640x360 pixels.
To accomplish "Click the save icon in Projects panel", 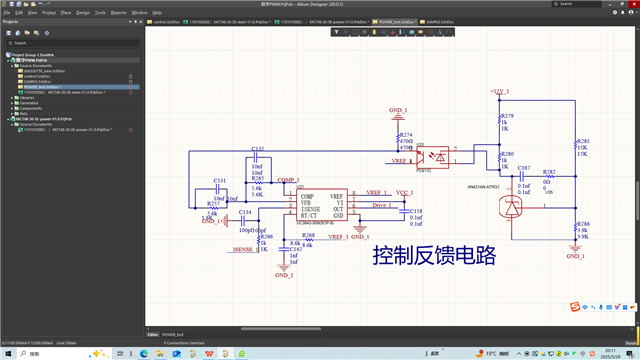I will tap(9, 33).
